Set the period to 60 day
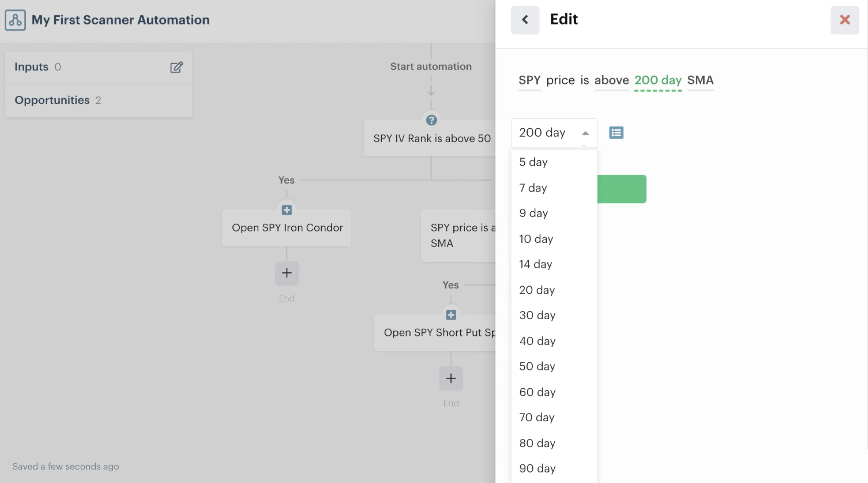Viewport: 868px width, 483px height. [554, 392]
